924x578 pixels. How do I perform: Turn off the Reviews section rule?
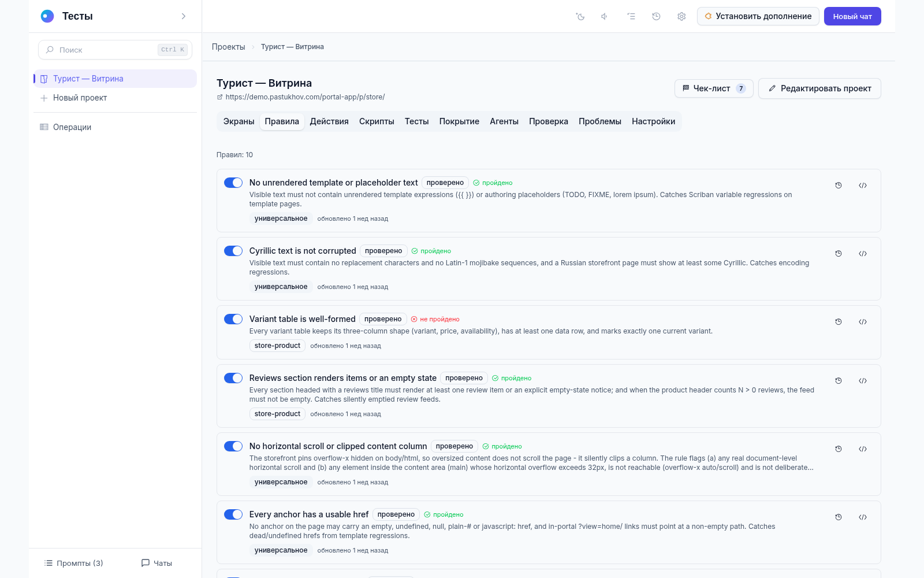[233, 378]
